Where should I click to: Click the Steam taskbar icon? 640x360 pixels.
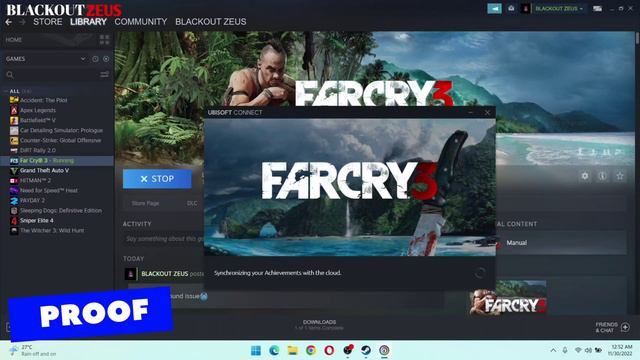[x=366, y=350]
